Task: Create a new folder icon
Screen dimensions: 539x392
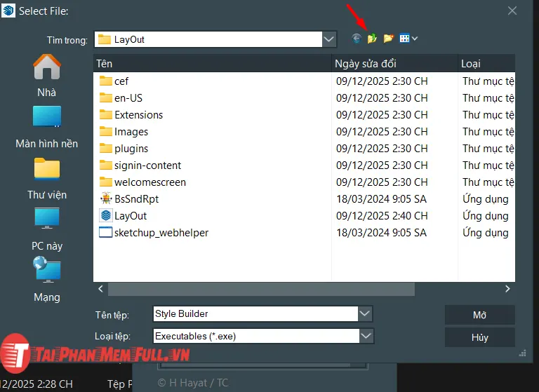Action: point(388,39)
